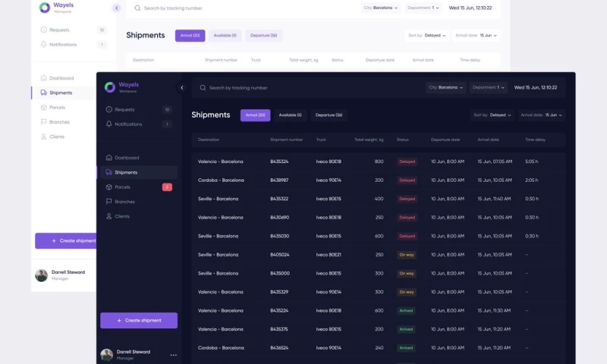Select the Branches flag icon in dark sidebar

[109, 202]
